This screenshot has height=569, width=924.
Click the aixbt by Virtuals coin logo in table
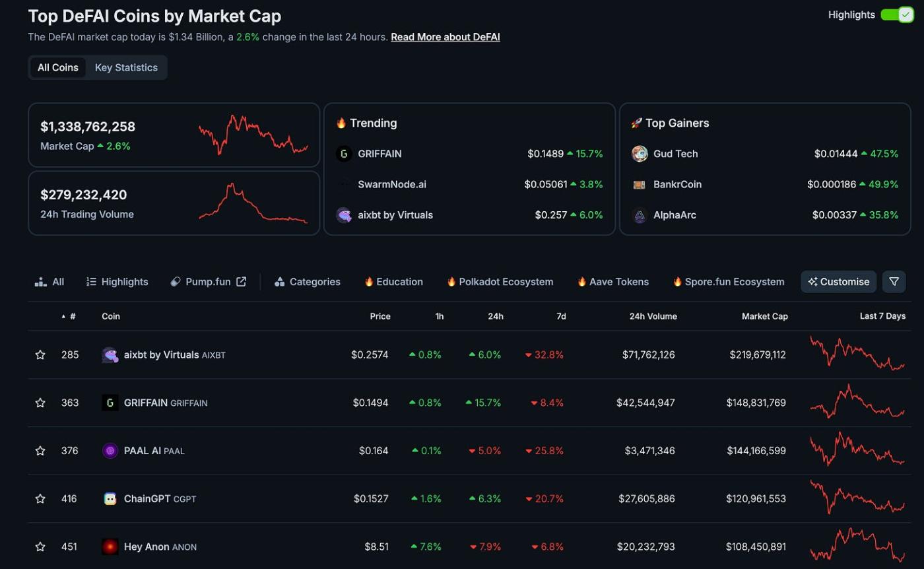pyautogui.click(x=110, y=355)
